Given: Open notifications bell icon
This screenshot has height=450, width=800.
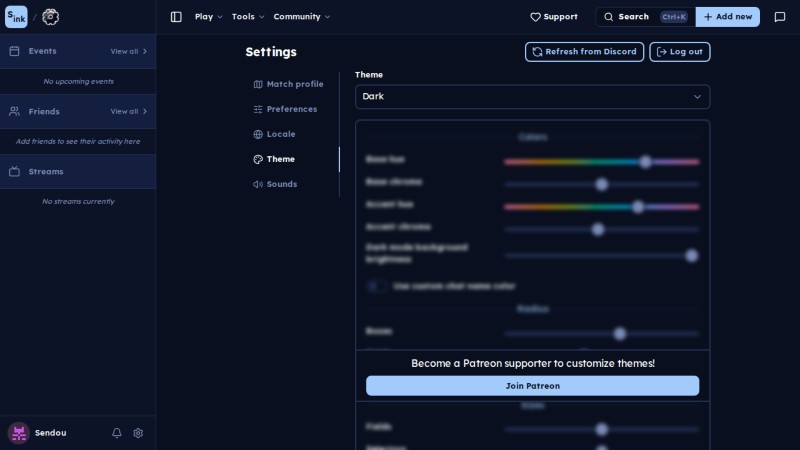Looking at the screenshot, I should click(117, 433).
